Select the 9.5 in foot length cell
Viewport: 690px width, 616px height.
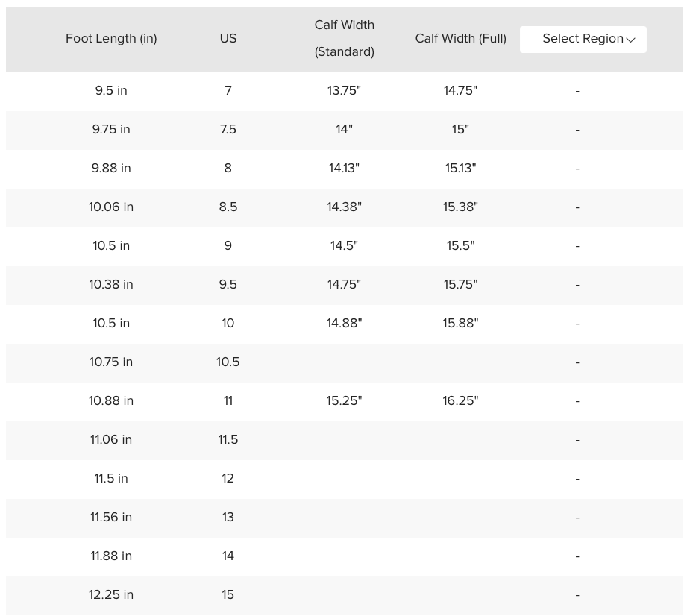pyautogui.click(x=111, y=91)
